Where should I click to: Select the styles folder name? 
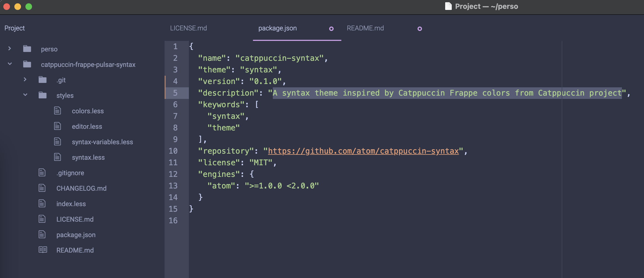[65, 96]
